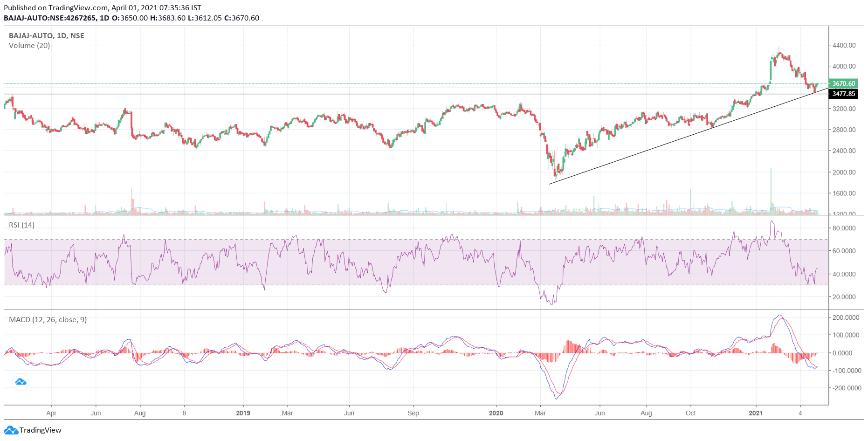Image resolution: width=868 pixels, height=441 pixels.
Task: Click the Mar label right of 2020
Action: (x=540, y=413)
